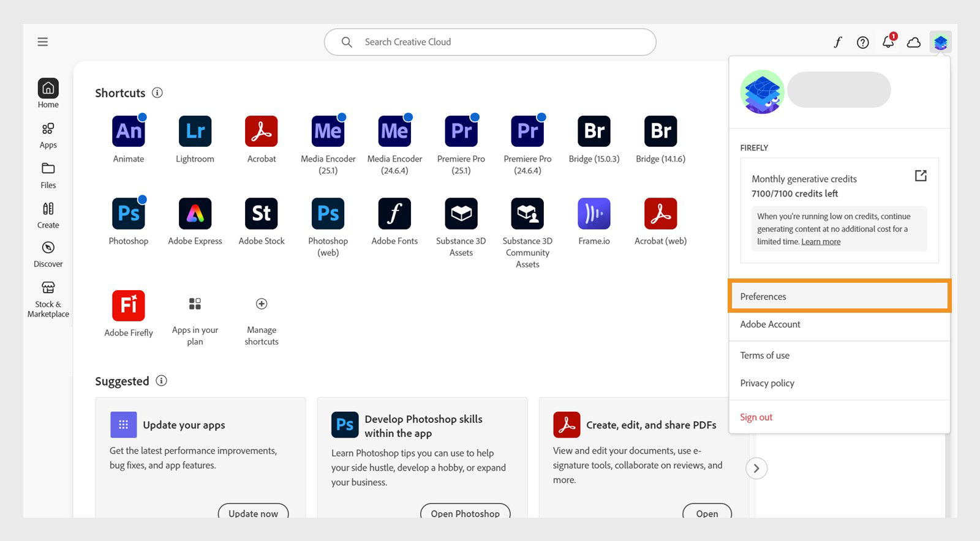Open Substance 3D Community Assets shortcut
The height and width of the screenshot is (541, 980).
click(527, 214)
